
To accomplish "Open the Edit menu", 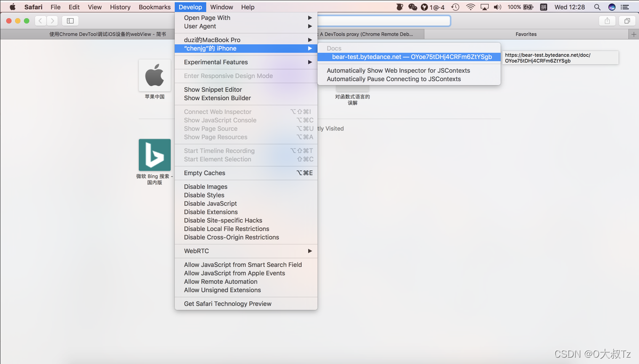I will click(x=74, y=7).
